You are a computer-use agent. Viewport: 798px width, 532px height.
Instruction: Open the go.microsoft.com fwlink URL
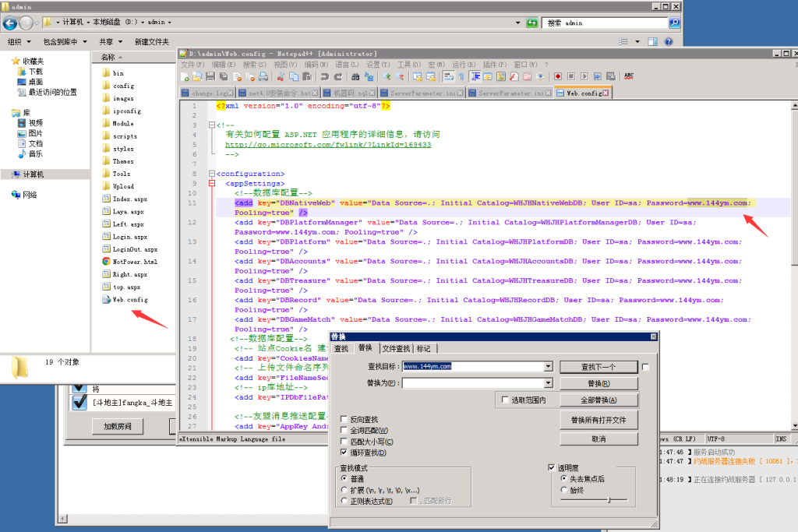click(x=327, y=144)
